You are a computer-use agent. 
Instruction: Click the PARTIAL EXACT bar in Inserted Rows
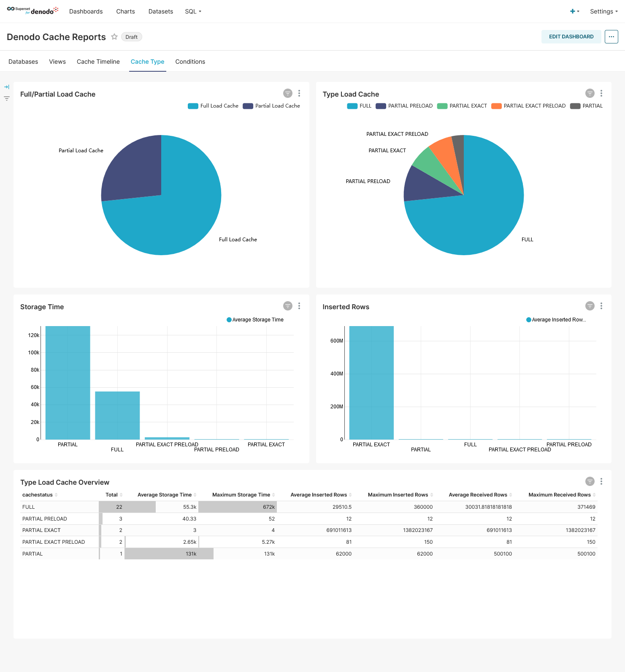pos(371,383)
